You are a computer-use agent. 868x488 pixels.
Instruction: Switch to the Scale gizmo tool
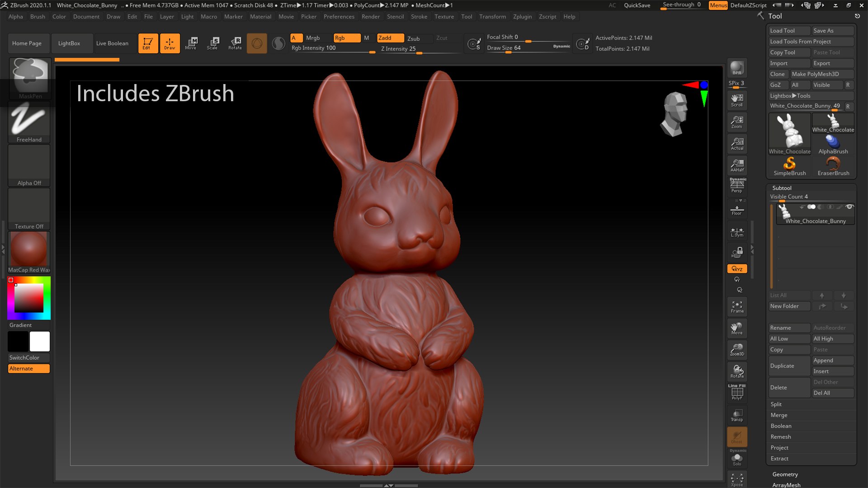pyautogui.click(x=213, y=43)
